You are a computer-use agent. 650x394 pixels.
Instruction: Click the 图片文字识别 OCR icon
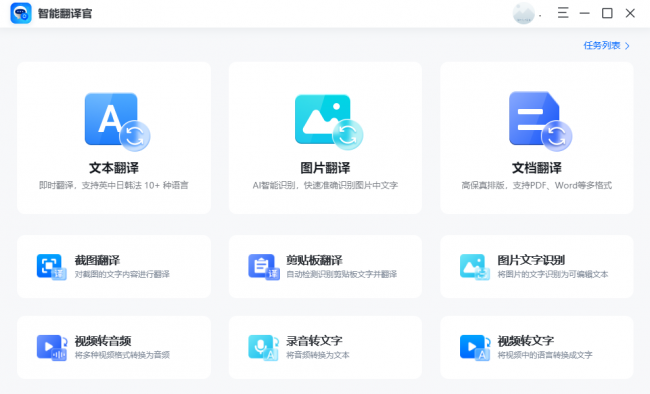coord(475,267)
